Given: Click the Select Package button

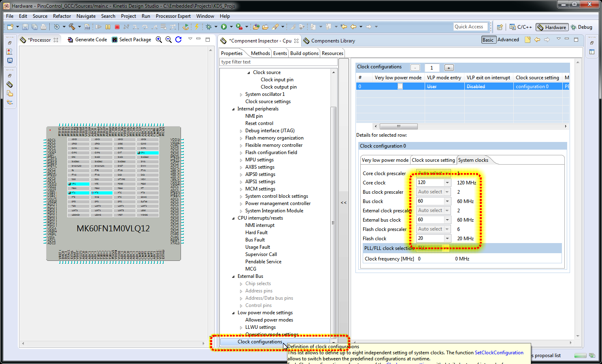Looking at the screenshot, I should (131, 40).
